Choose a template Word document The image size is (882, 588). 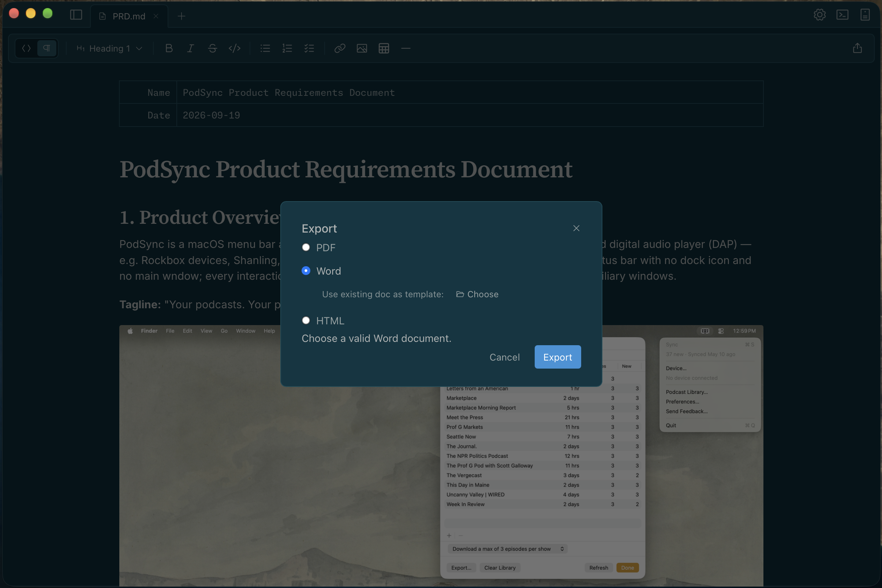click(477, 294)
